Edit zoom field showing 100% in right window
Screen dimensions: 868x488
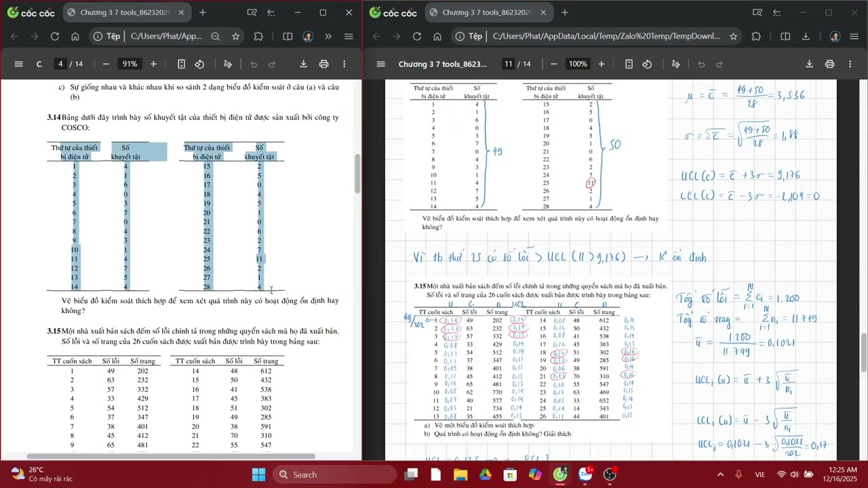click(x=578, y=64)
